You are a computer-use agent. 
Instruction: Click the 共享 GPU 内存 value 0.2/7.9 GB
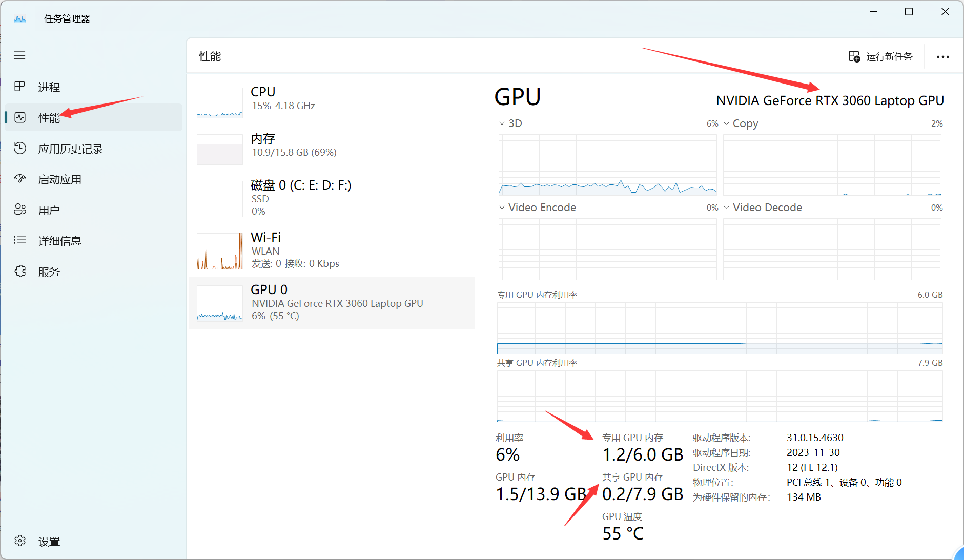[643, 494]
